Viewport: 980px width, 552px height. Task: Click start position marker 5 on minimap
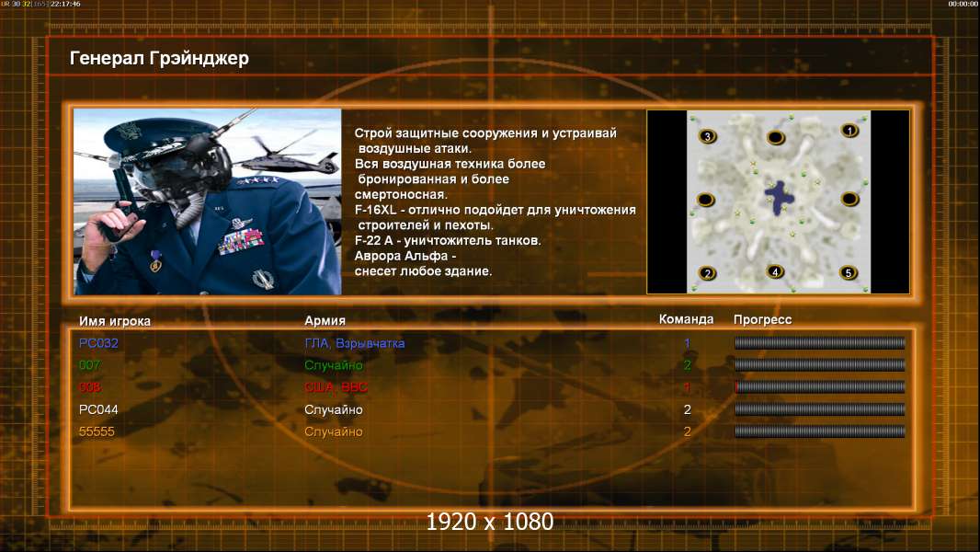[849, 272]
